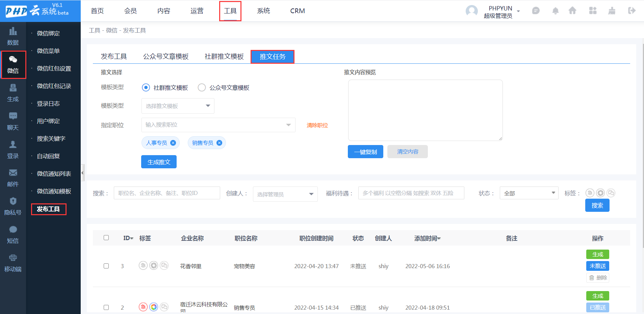Click the 生成推文 button
This screenshot has width=644, height=314.
coord(159,162)
